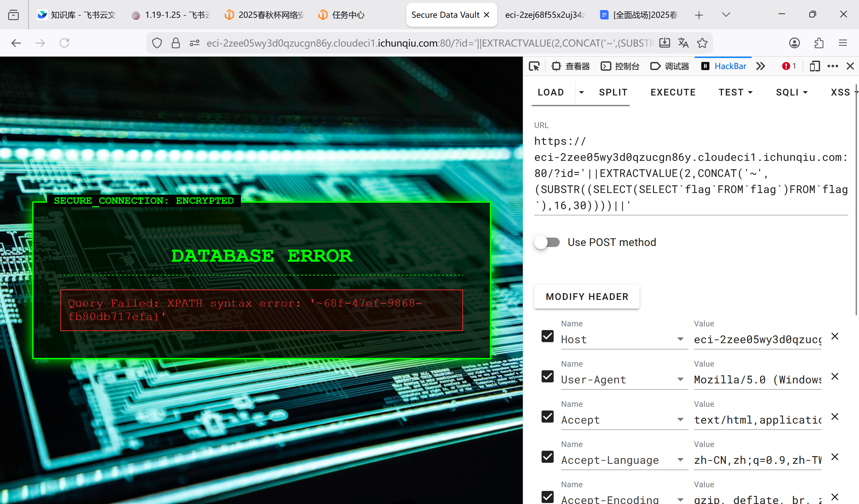The height and width of the screenshot is (504, 859).
Task: Reload the page with refresh icon
Action: click(64, 43)
